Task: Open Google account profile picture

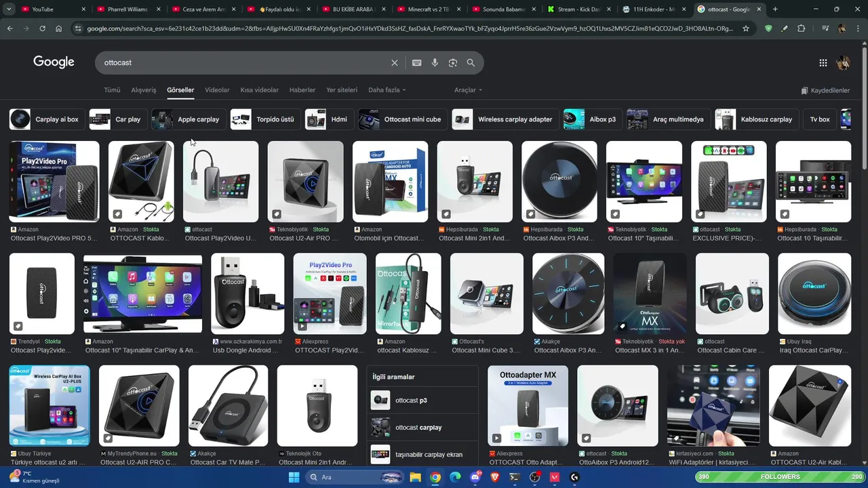Action: click(x=844, y=62)
